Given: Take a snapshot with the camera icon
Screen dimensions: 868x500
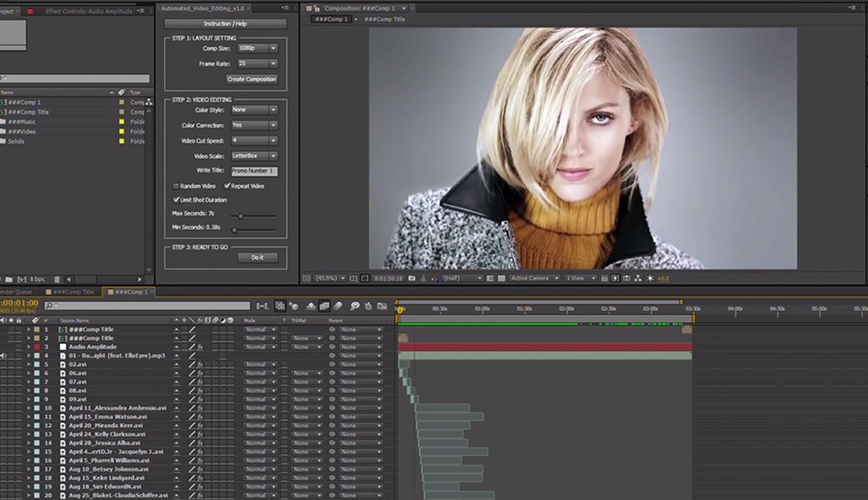Looking at the screenshot, I should [410, 277].
